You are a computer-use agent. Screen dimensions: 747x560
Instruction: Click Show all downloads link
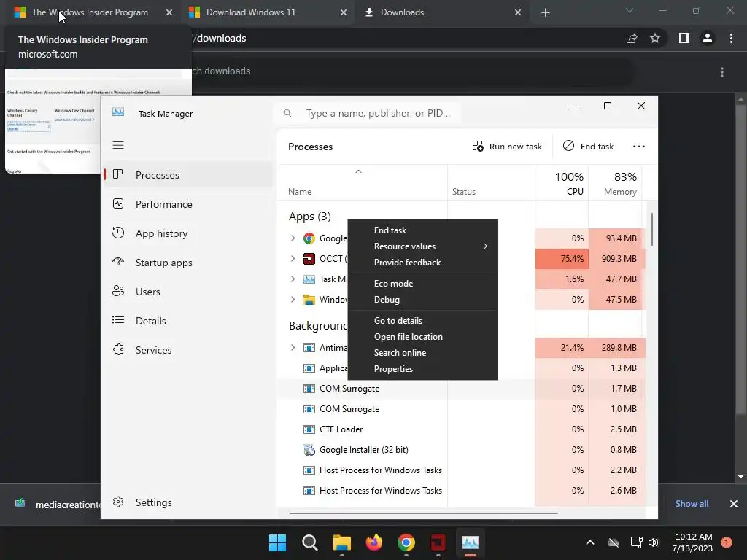point(692,503)
